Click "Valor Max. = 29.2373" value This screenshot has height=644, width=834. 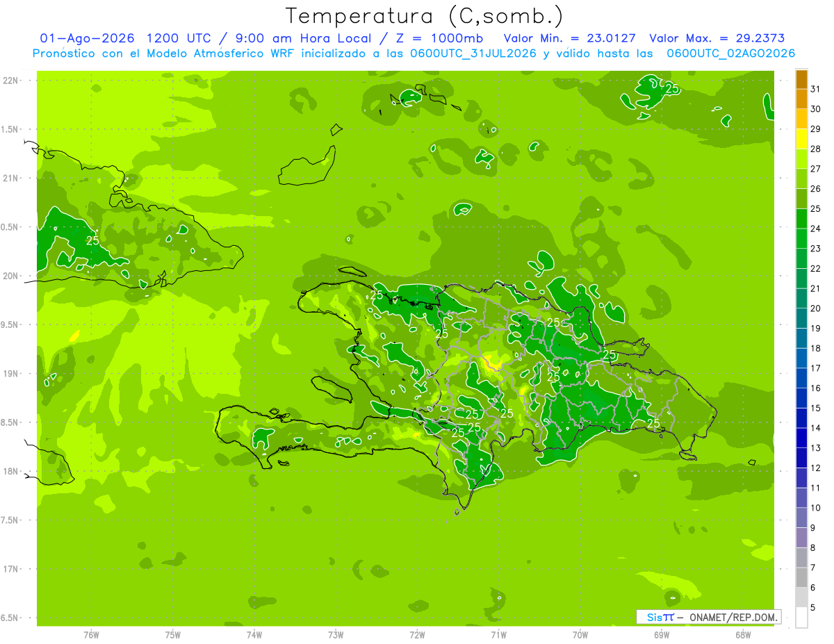717,38
